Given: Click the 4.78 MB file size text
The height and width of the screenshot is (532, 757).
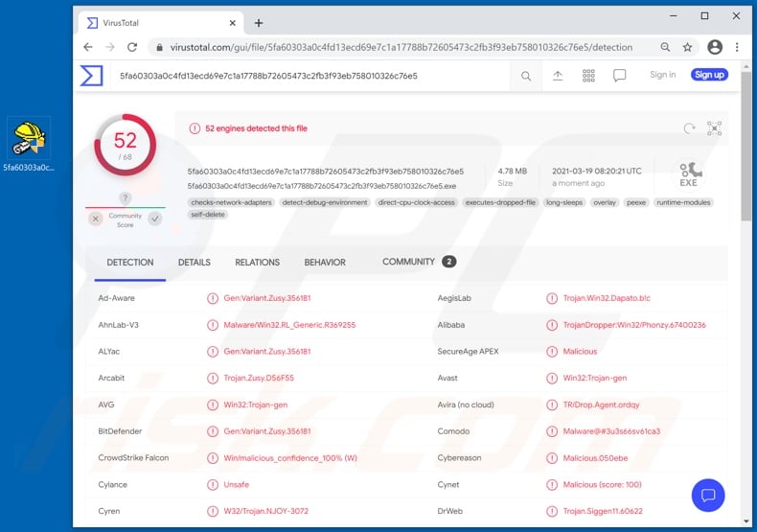Looking at the screenshot, I should (513, 172).
